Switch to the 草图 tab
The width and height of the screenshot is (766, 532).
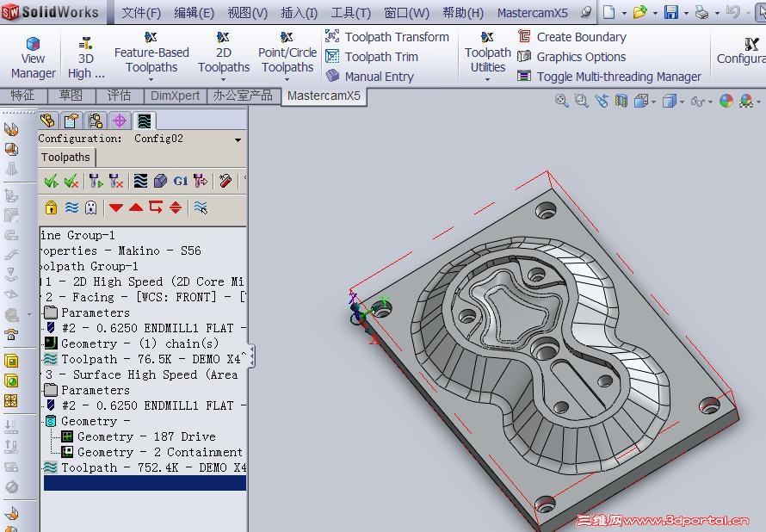[71, 96]
